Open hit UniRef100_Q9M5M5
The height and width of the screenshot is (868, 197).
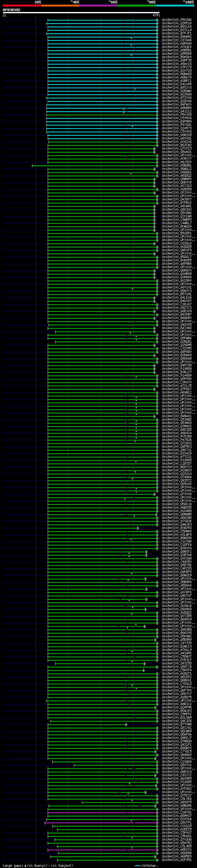click(177, 54)
